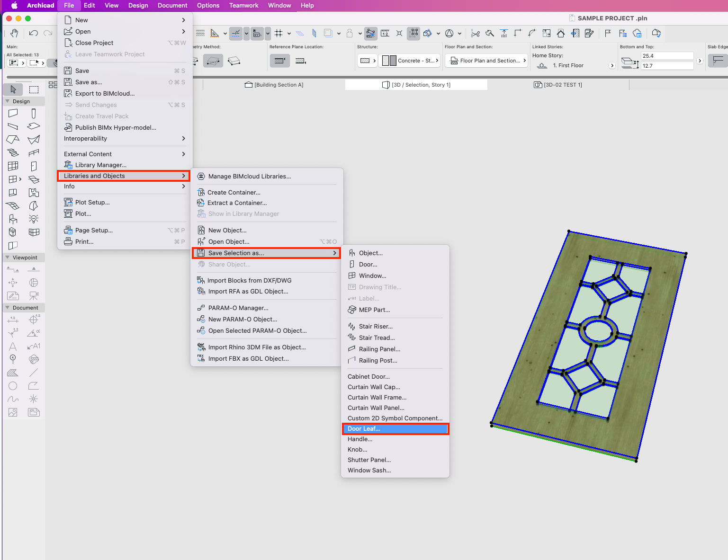
Task: Select the Shell tool
Action: 34,140
